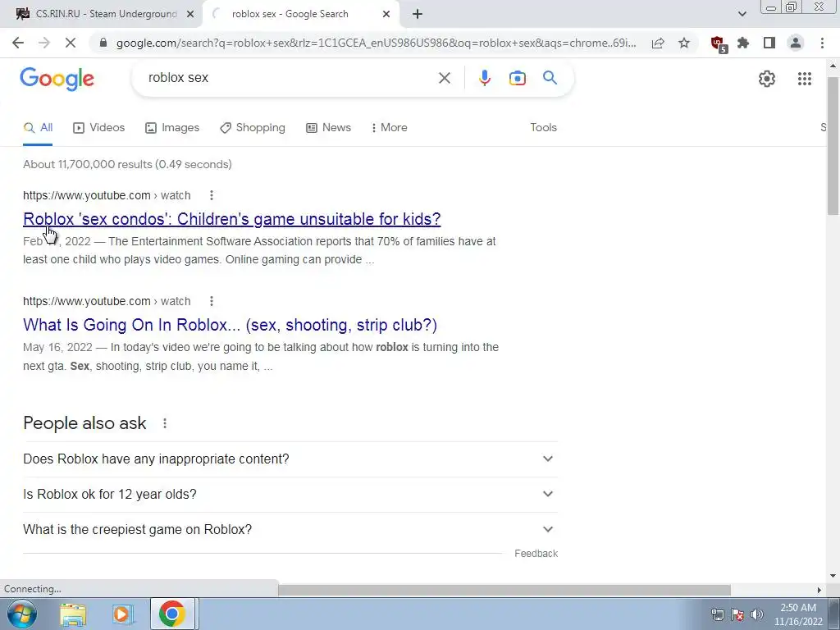
Task: Click the share page icon
Action: (658, 43)
